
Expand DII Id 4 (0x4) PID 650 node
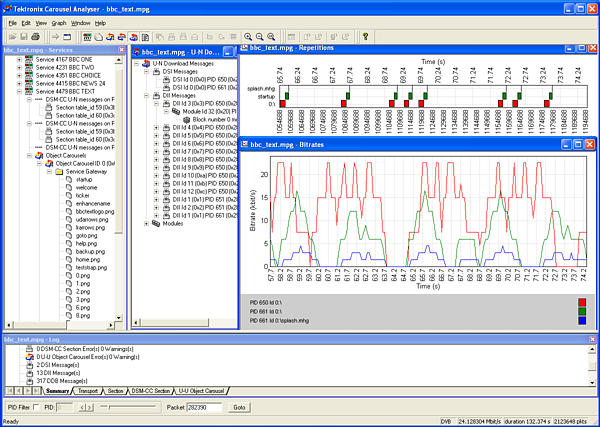pyautogui.click(x=157, y=127)
